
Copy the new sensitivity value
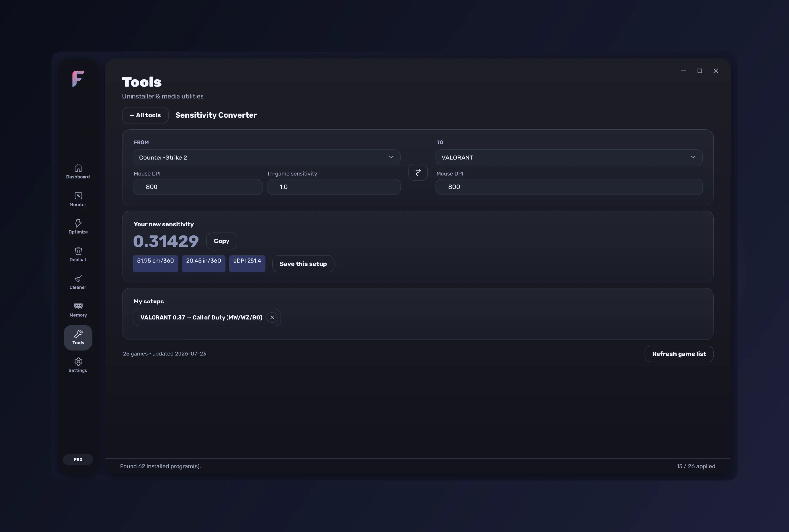click(x=222, y=241)
